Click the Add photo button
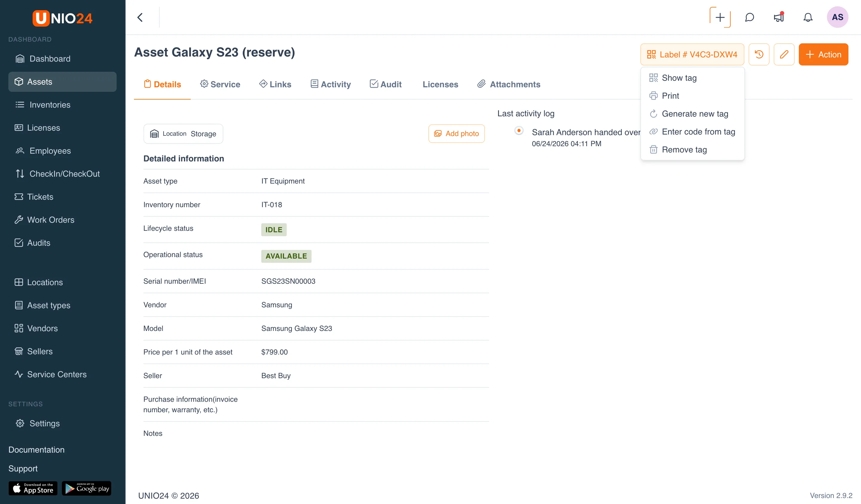 (x=456, y=134)
